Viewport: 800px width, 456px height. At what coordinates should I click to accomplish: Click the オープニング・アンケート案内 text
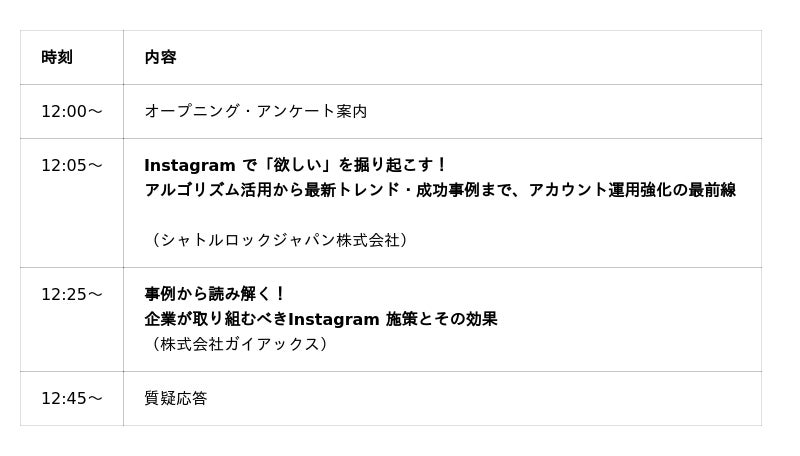(x=255, y=111)
